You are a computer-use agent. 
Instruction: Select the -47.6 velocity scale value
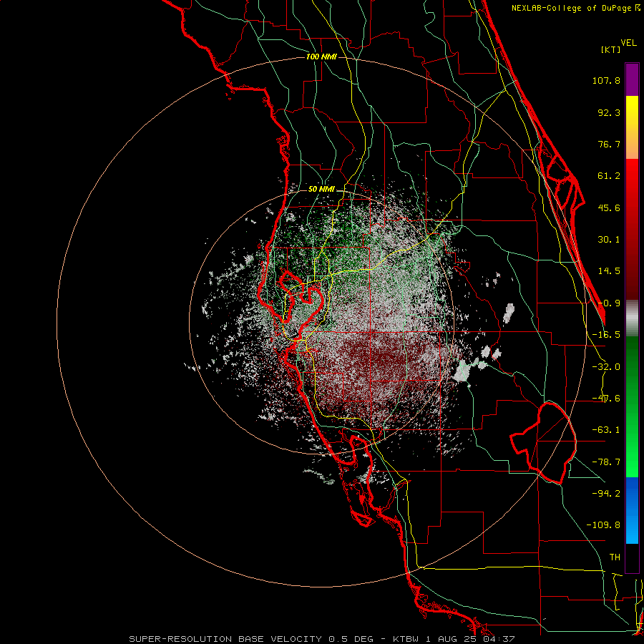(606, 399)
